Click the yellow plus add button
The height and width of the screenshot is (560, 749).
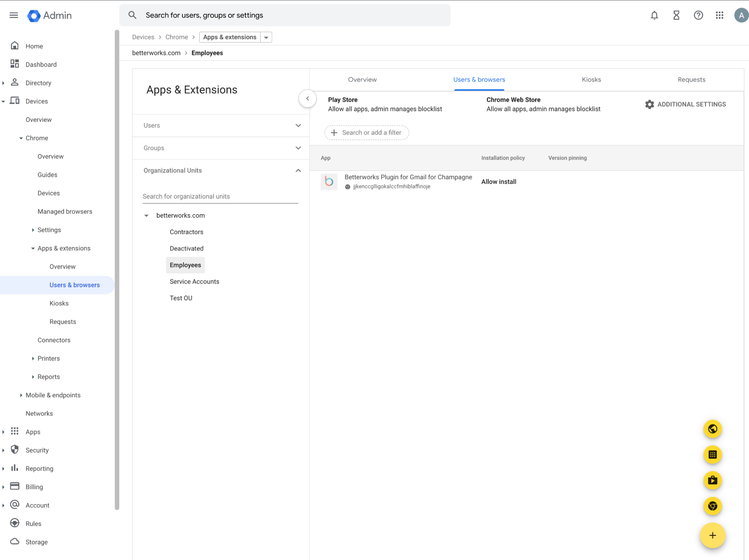pyautogui.click(x=712, y=535)
